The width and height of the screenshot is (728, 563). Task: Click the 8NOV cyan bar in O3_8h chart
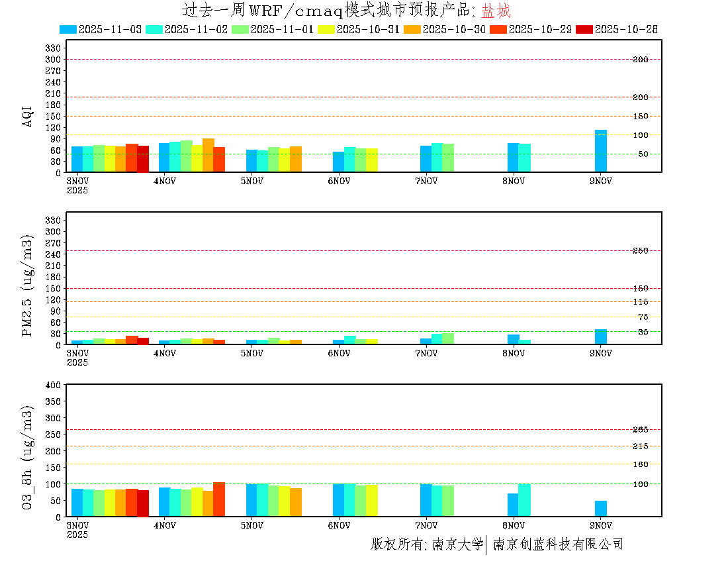click(524, 500)
